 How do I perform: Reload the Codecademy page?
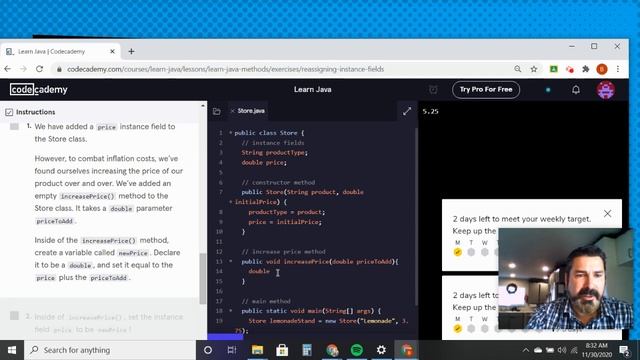(39, 69)
